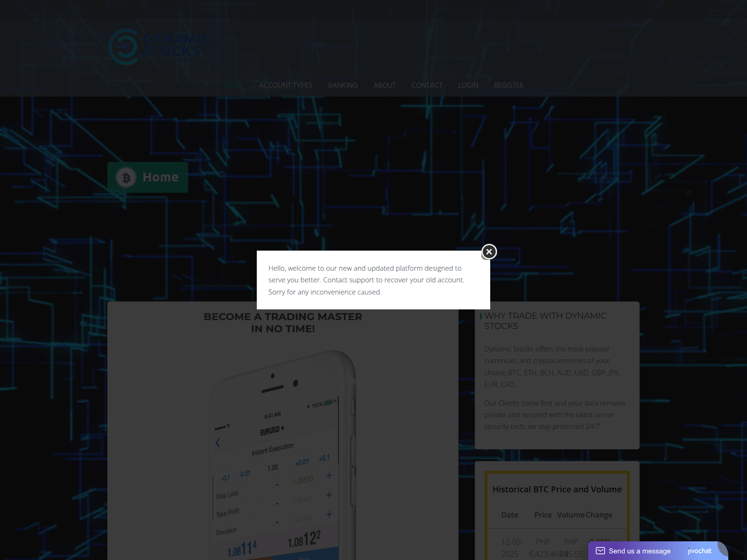747x560 pixels.
Task: Click the '12-09-2025' date cell
Action: pos(512,548)
